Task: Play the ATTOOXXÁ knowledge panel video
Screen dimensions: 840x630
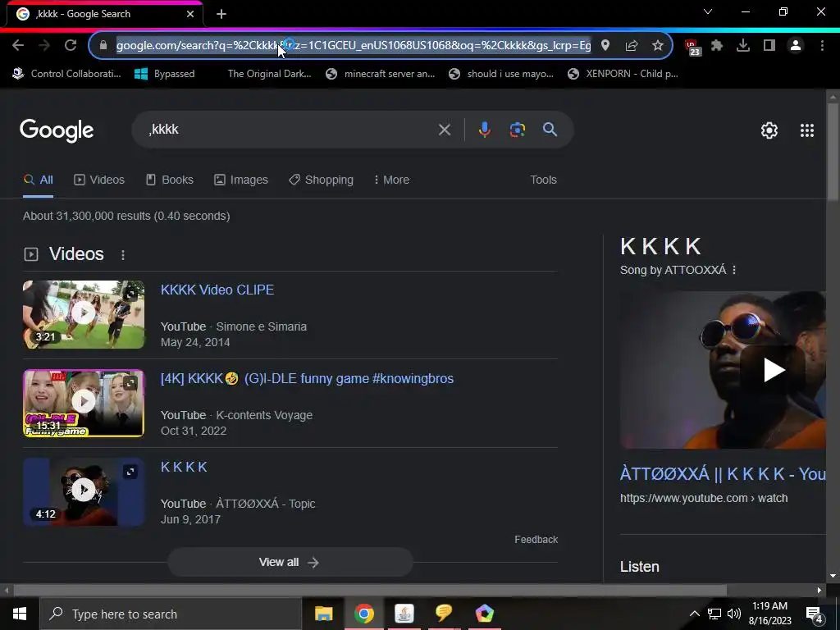Action: [x=774, y=370]
